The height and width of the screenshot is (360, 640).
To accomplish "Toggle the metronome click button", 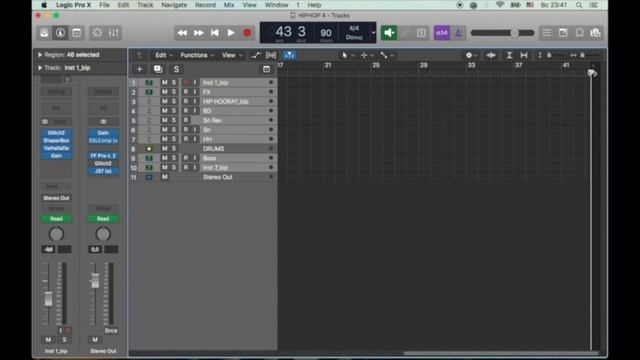I will click(x=458, y=33).
